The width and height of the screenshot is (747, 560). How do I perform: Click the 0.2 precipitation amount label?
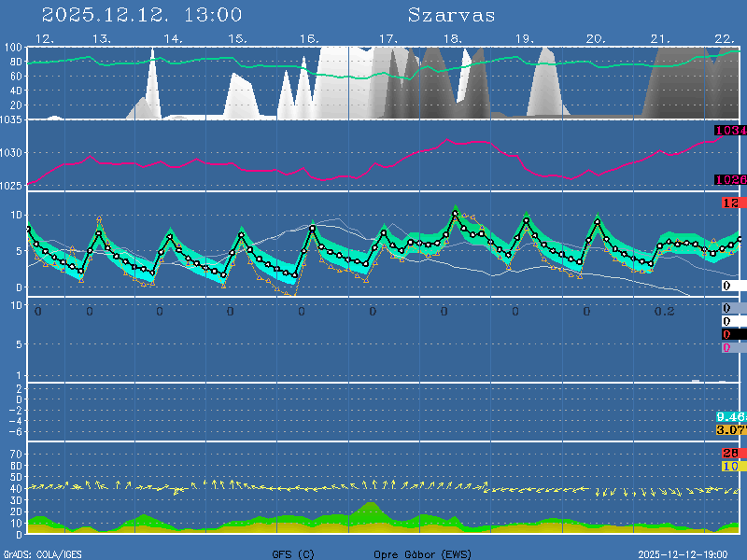pyautogui.click(x=664, y=311)
